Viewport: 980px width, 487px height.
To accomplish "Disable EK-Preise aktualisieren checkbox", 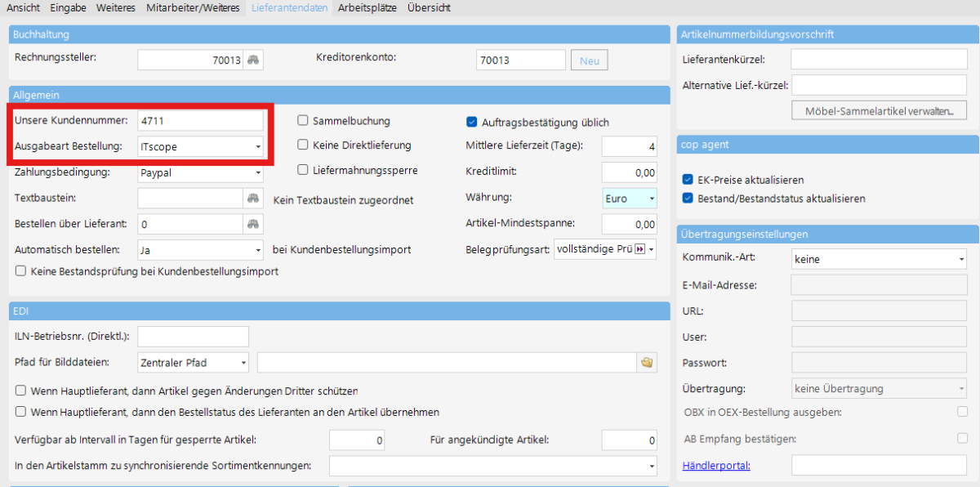I will pos(688,180).
